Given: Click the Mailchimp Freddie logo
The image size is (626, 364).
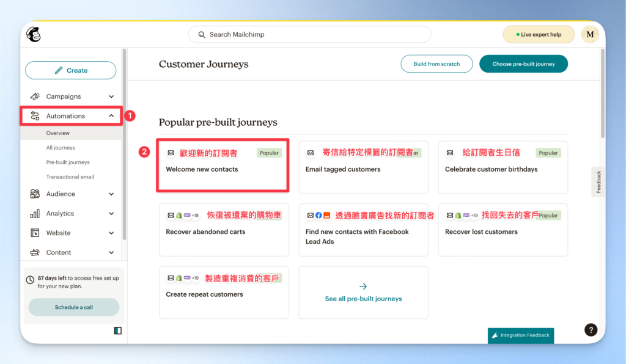Looking at the screenshot, I should tap(34, 35).
